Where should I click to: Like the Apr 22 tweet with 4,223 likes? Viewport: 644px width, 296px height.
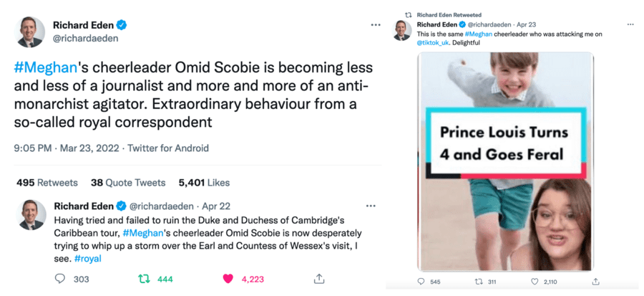tap(229, 279)
